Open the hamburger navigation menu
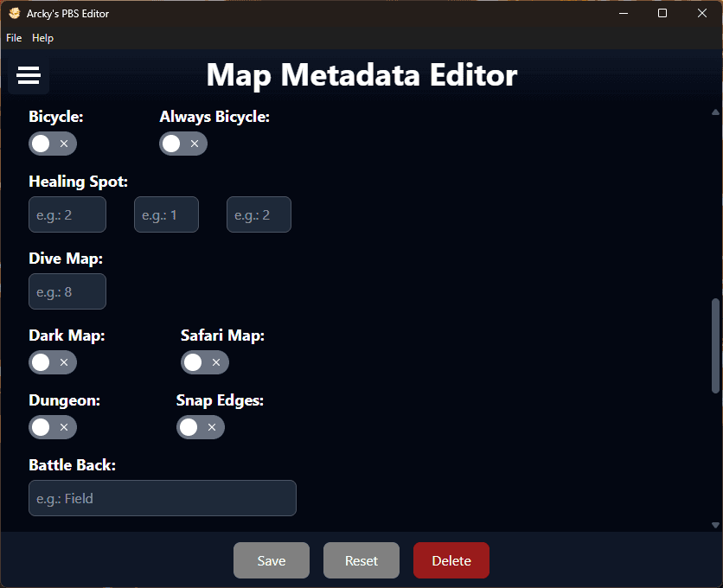The width and height of the screenshot is (723, 588). [x=29, y=76]
